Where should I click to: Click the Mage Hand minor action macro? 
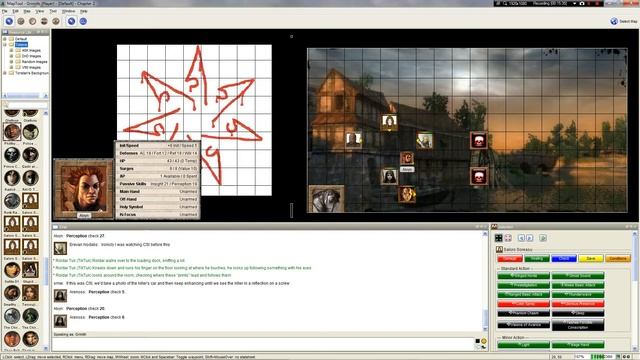[x=578, y=345]
